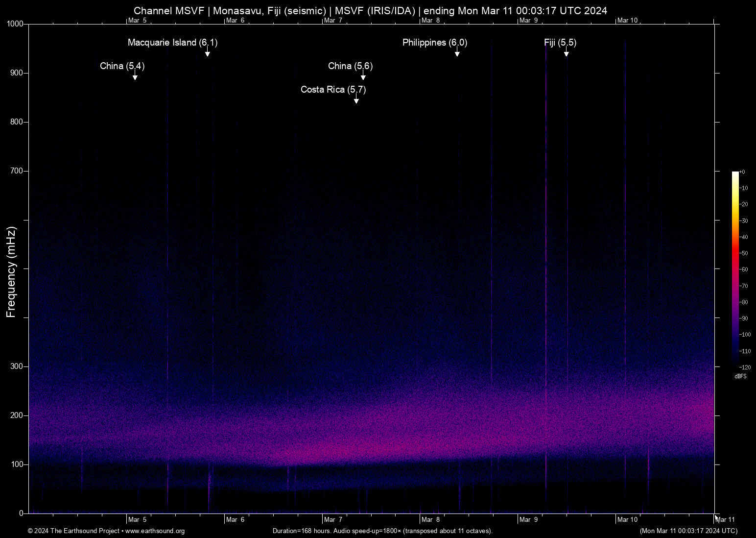
Task: Select the Costa Rica (5.7) event label
Action: click(333, 90)
